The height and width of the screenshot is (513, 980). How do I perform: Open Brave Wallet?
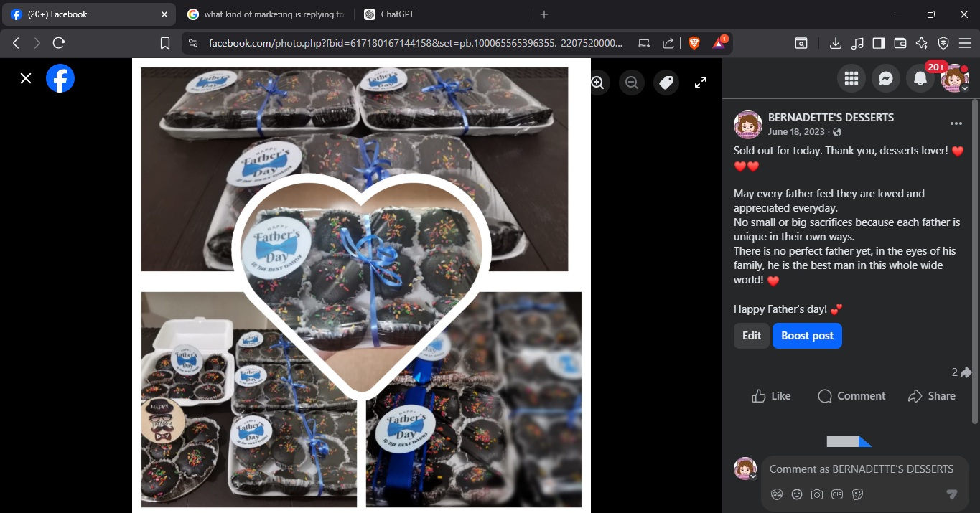[x=900, y=43]
